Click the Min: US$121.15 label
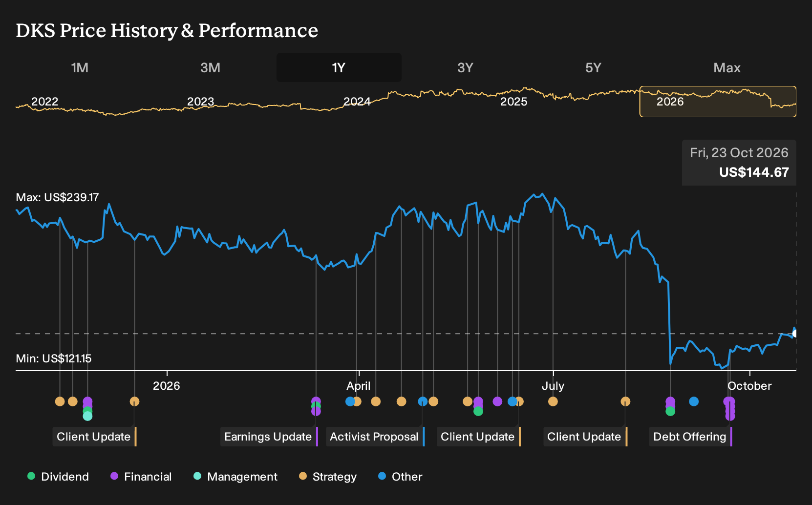This screenshot has height=505, width=812. tap(54, 358)
